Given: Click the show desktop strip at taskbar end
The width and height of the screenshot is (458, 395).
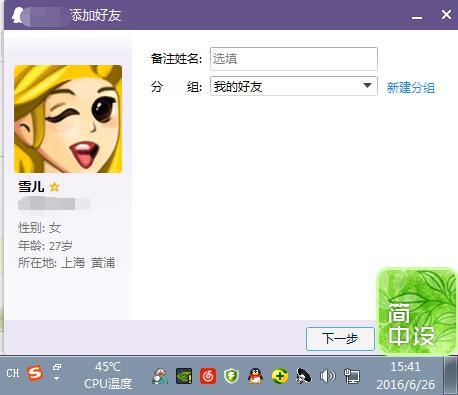Looking at the screenshot, I should [x=451, y=375].
